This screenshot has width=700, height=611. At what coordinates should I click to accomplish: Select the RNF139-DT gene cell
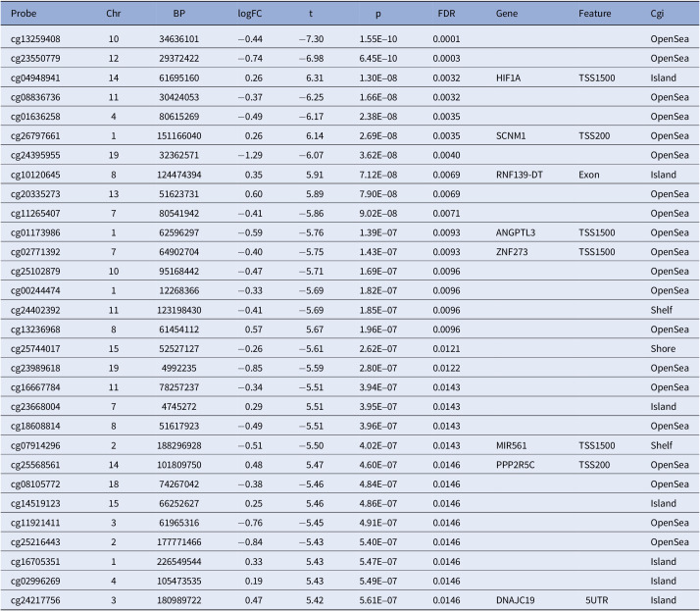tap(520, 175)
